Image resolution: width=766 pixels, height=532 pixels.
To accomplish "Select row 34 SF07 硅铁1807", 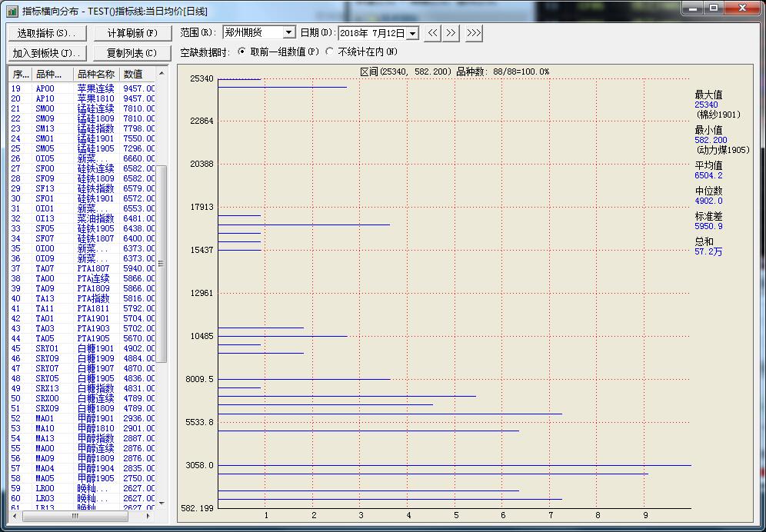I will [82, 238].
